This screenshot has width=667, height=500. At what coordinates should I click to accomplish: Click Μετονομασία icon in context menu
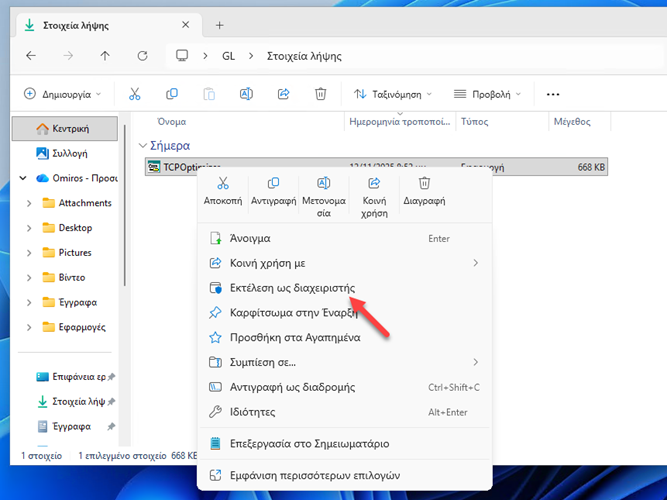coord(323,184)
